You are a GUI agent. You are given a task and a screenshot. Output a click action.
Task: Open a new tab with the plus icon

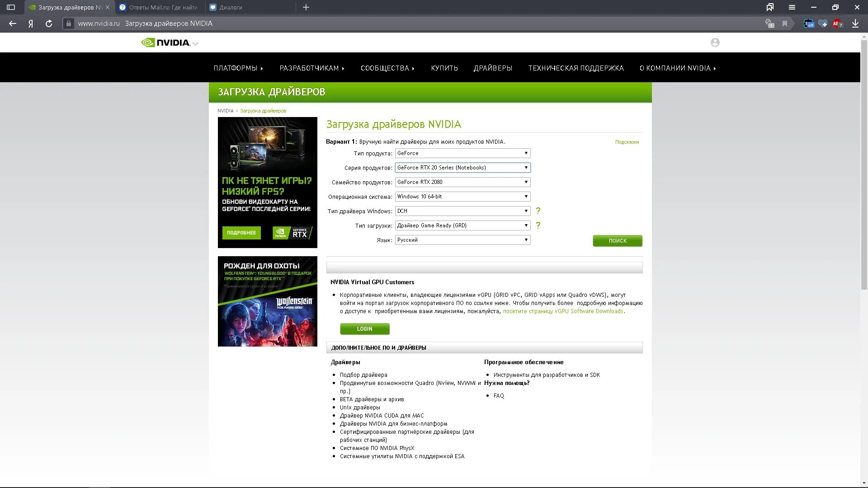coord(306,7)
